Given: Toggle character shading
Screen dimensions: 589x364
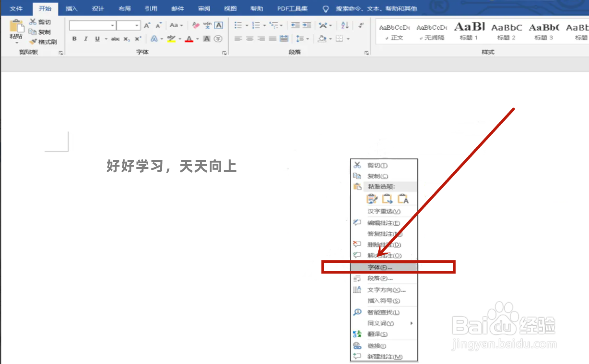Looking at the screenshot, I should coord(207,39).
